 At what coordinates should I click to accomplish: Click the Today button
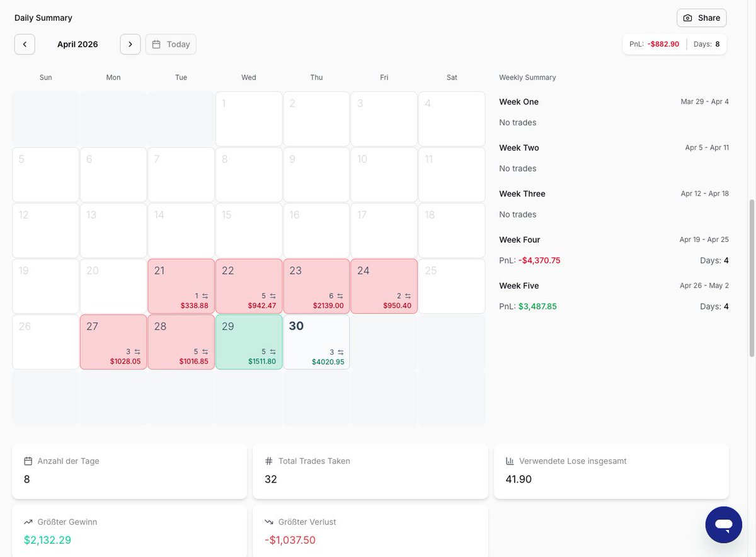[171, 44]
